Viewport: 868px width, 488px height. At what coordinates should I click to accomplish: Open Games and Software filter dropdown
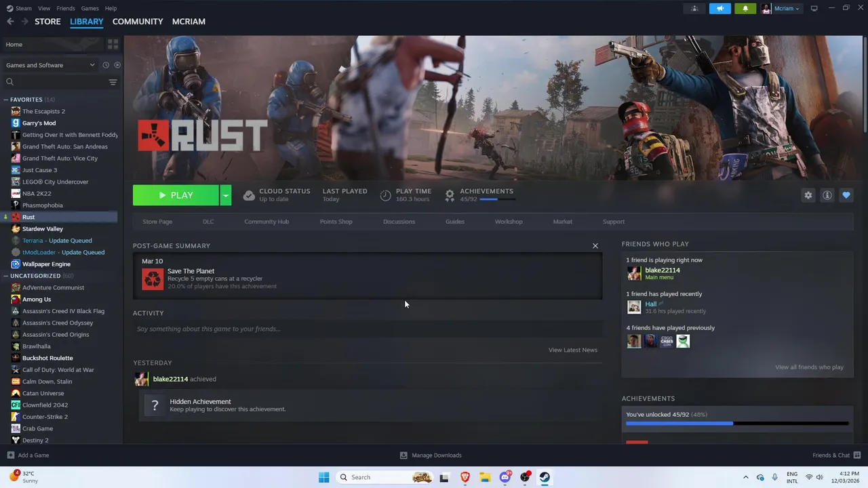[50, 65]
